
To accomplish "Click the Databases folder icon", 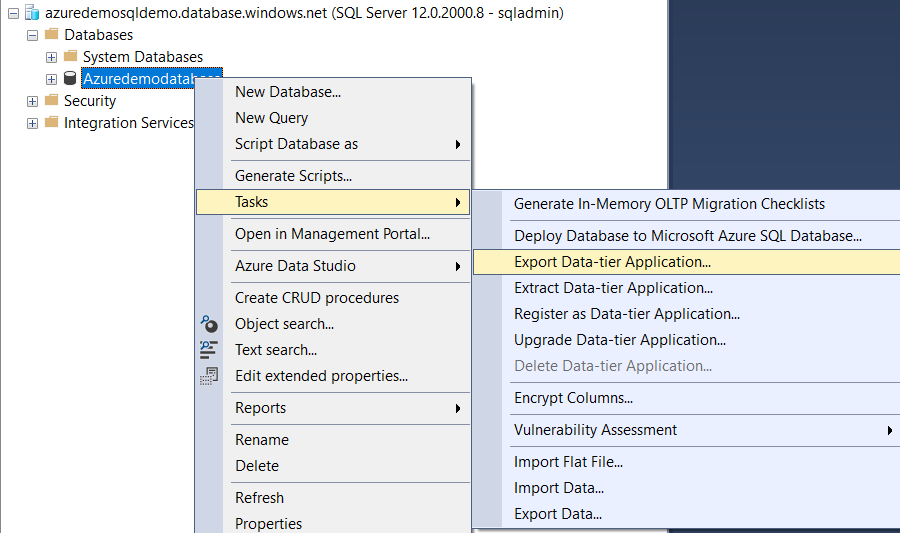I will [52, 34].
